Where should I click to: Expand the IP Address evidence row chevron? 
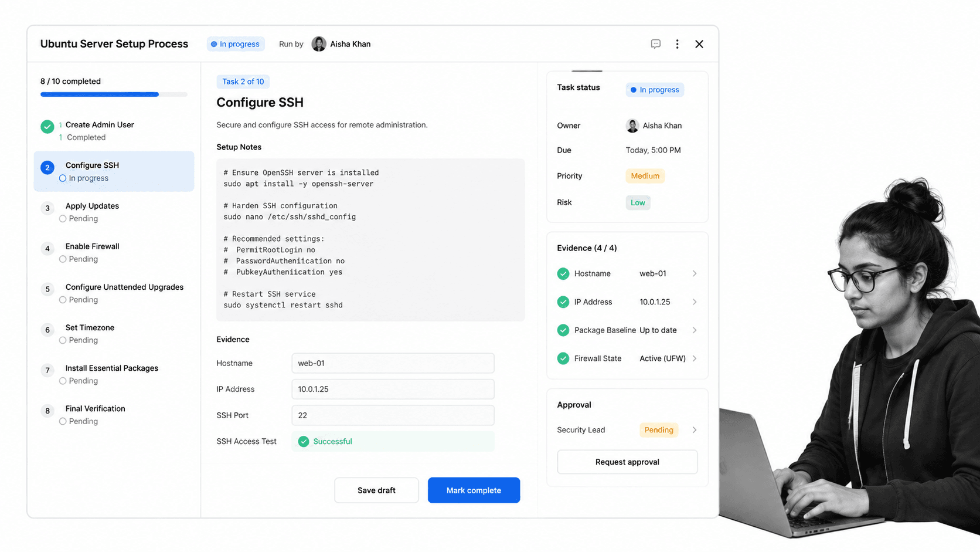coord(695,302)
